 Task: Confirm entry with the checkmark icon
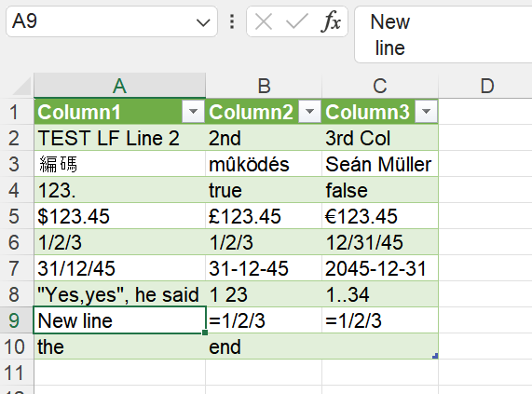pyautogui.click(x=297, y=21)
